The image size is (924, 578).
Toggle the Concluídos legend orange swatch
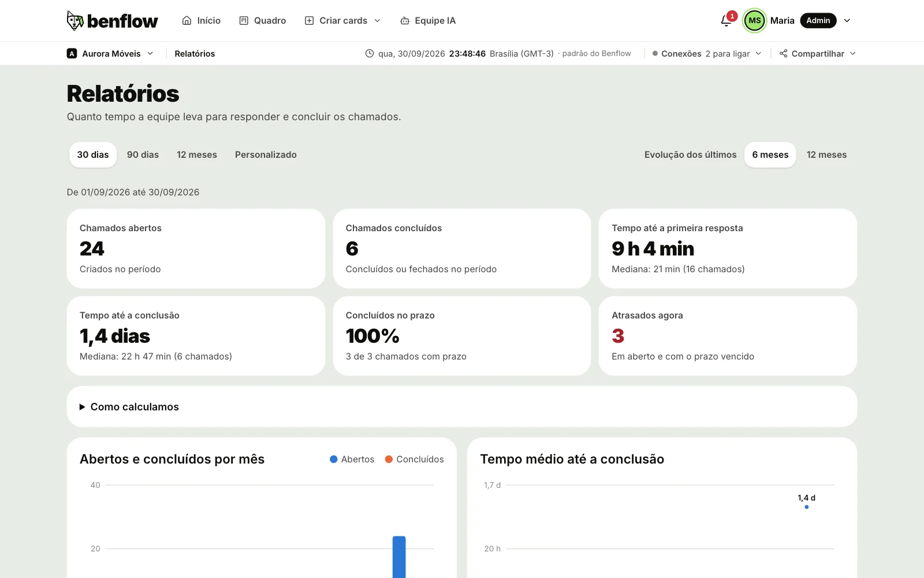(x=389, y=460)
